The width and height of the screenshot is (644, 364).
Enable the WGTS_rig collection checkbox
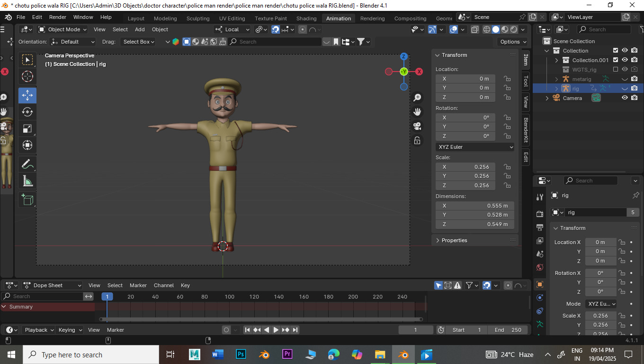[616, 69]
